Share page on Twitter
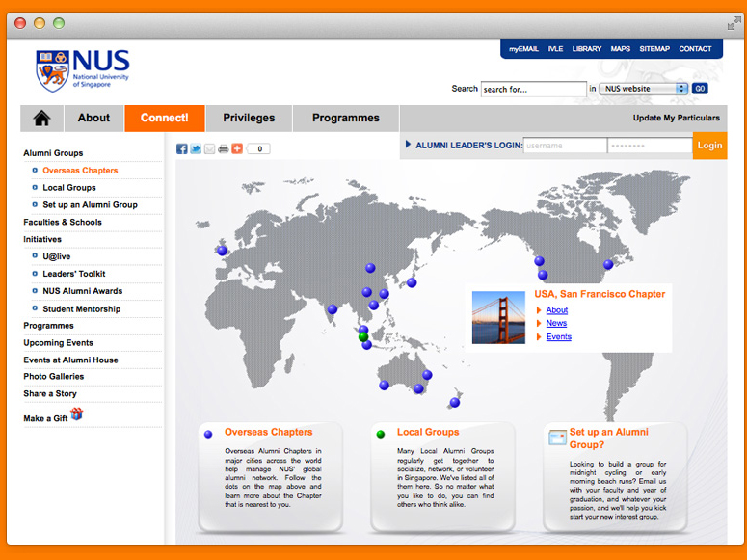This screenshot has height=560, width=747. (x=196, y=148)
